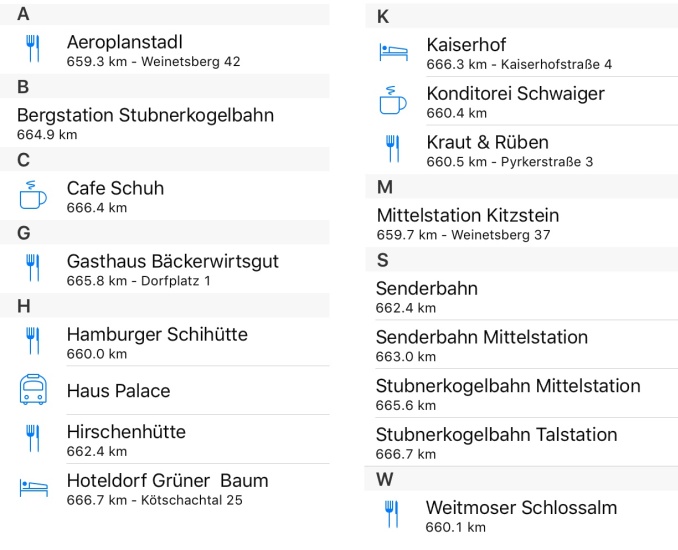The height and width of the screenshot is (550, 678).
Task: Tap the cup icon for Konditorei Schwaiger
Action: (x=393, y=100)
